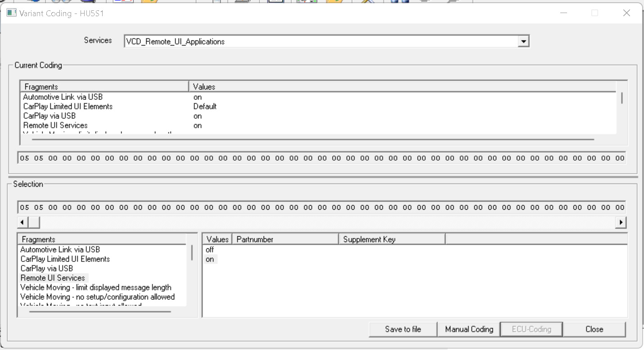Click the right arrow of Selection hex scrollbar
This screenshot has width=644, height=350.
click(x=621, y=222)
